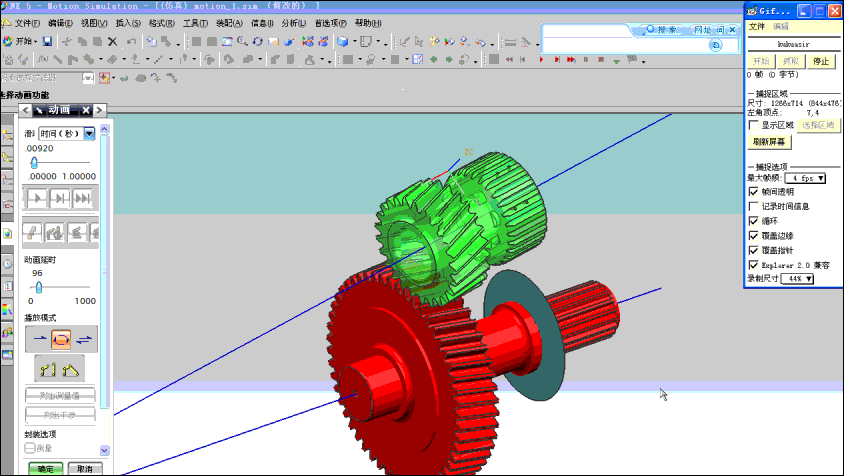Click the Zoom magnifier icon
The height and width of the screenshot is (476, 844).
[x=243, y=41]
